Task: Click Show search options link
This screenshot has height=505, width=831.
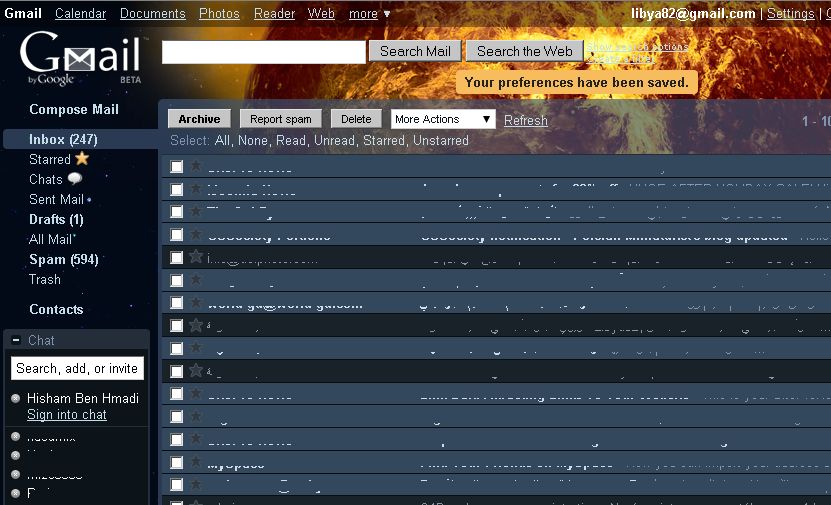Action: pos(638,47)
